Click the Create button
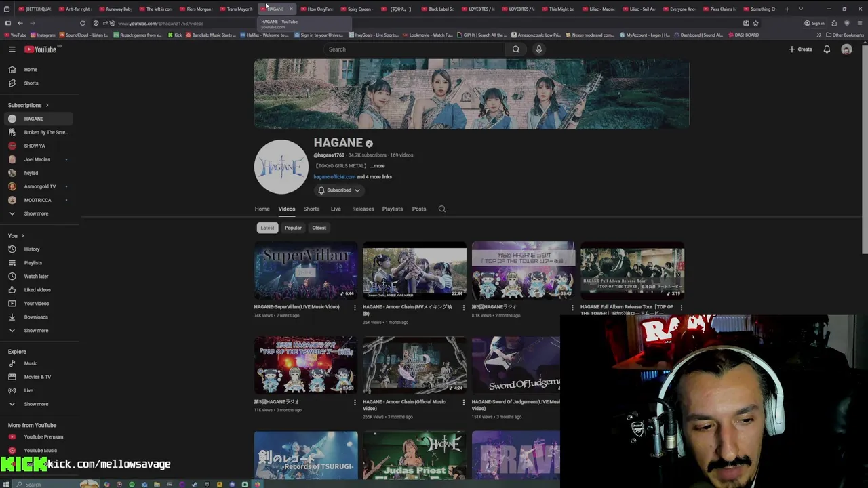Image resolution: width=868 pixels, height=488 pixels. coord(800,49)
